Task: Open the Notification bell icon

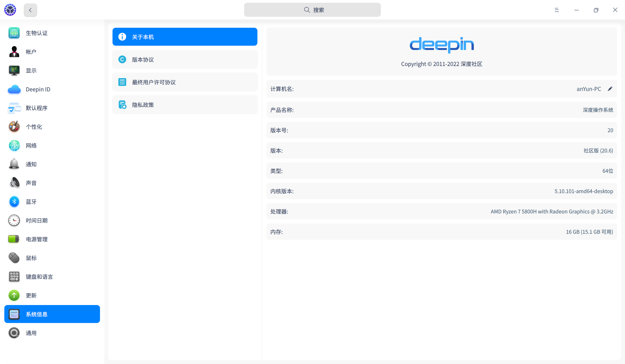Action: [14, 164]
